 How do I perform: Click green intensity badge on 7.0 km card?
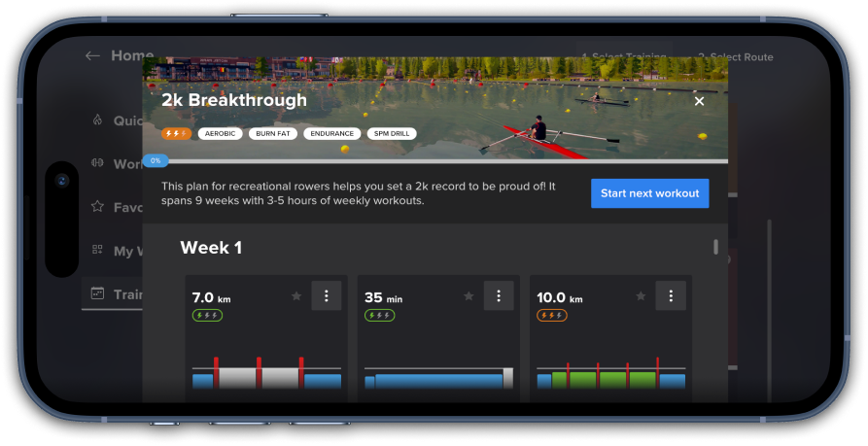coord(208,316)
